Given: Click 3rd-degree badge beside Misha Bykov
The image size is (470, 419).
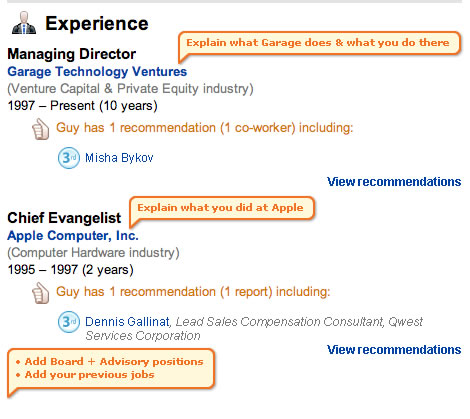Looking at the screenshot, I should pos(69,157).
